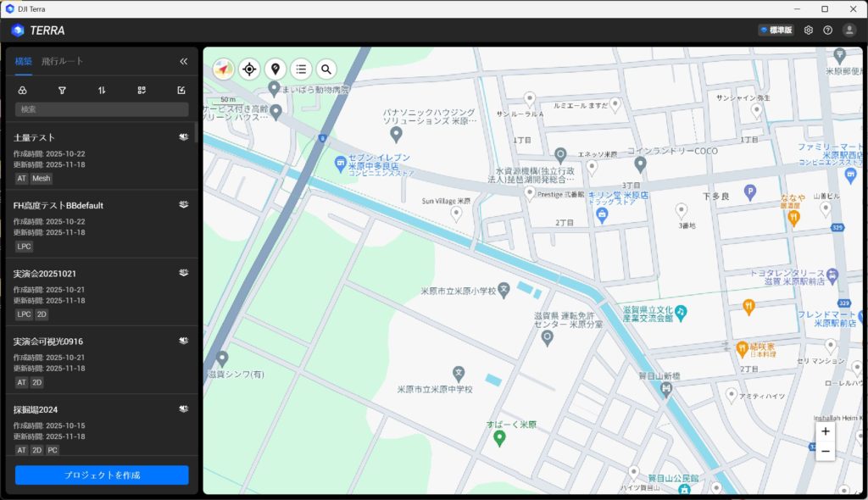Image resolution: width=868 pixels, height=500 pixels.
Task: Click layers icon beside FH高度テストBBdefault
Action: tap(183, 204)
